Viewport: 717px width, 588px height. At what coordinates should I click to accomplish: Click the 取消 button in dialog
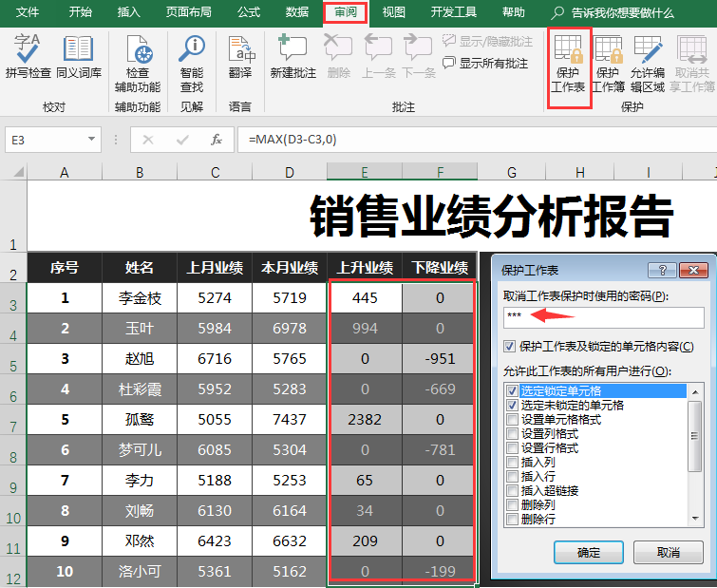(x=668, y=552)
